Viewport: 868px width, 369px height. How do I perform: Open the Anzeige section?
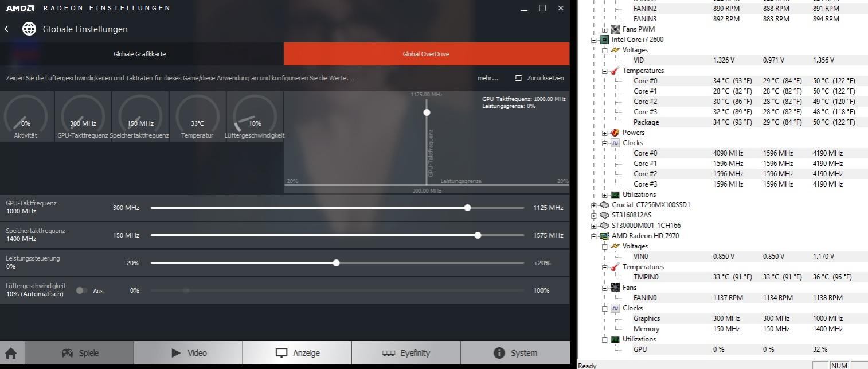coord(297,353)
